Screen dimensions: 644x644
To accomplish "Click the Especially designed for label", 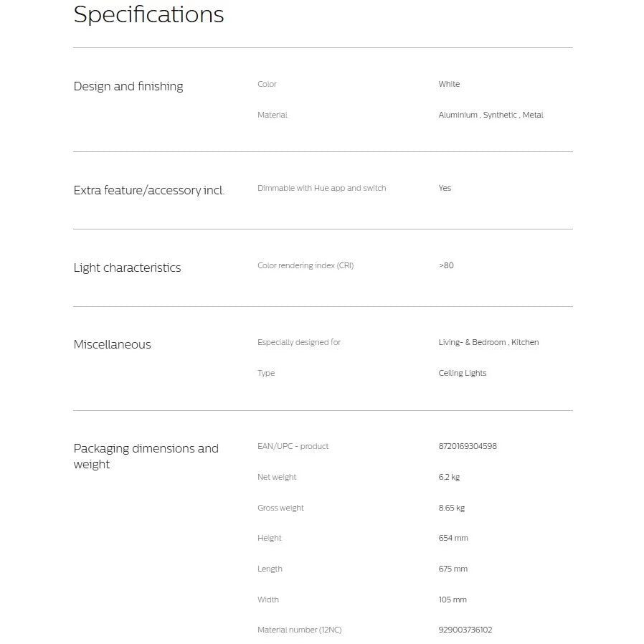I will 298,342.
